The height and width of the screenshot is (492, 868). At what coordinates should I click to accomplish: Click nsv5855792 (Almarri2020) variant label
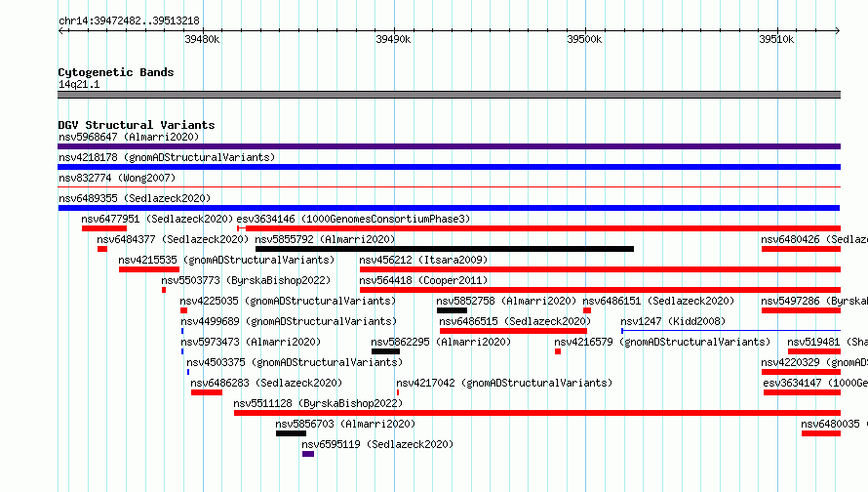tap(325, 239)
